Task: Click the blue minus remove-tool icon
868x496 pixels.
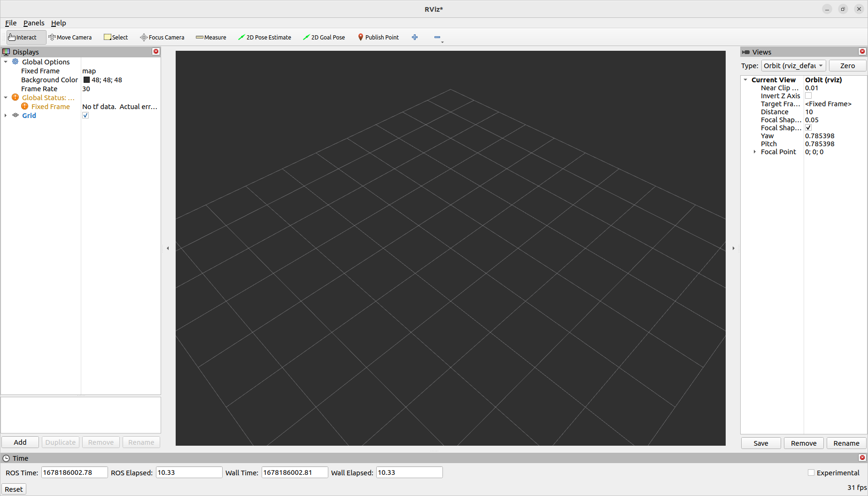Action: [x=437, y=37]
